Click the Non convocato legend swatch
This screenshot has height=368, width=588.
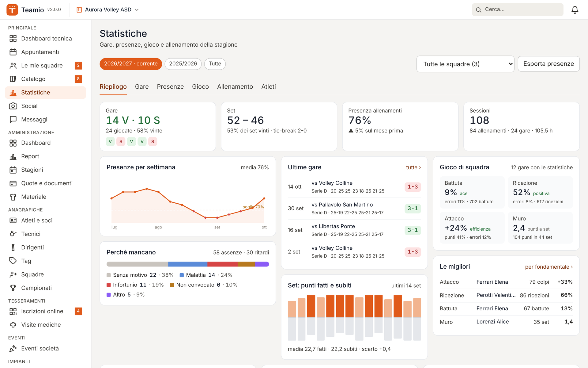pyautogui.click(x=172, y=285)
